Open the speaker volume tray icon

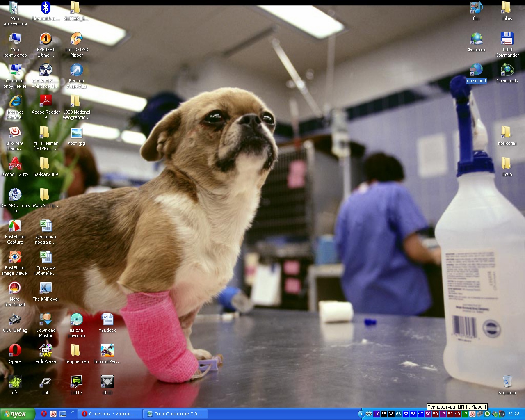pyautogui.click(x=502, y=414)
